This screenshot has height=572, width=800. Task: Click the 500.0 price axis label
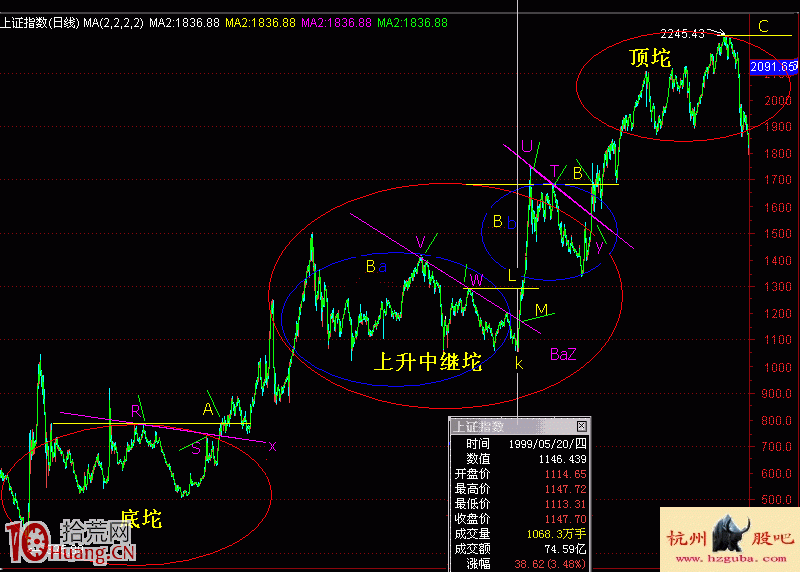coord(778,500)
